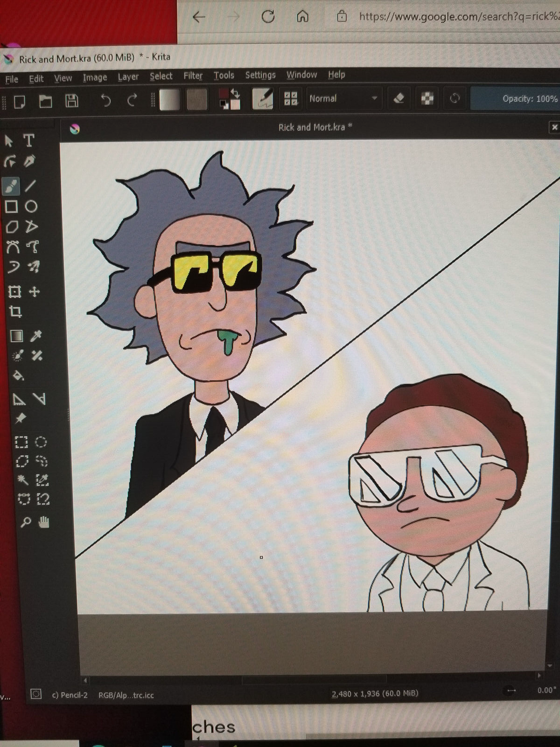Select the Rectangular Selection tool
Viewport: 560px width, 747px height.
coord(21,443)
